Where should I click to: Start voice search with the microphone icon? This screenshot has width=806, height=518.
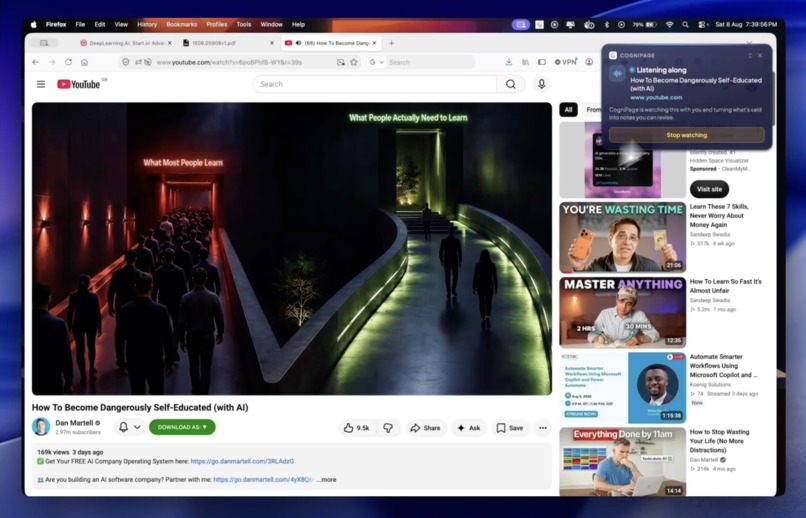click(x=541, y=84)
